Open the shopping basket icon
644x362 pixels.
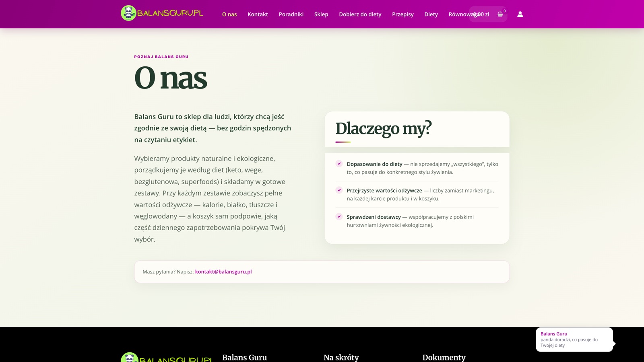[500, 14]
